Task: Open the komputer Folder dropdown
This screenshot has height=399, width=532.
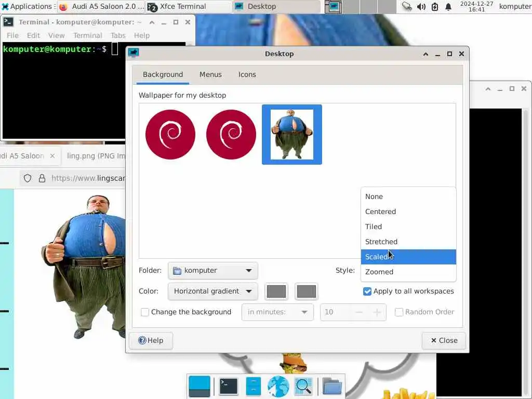Action: click(x=212, y=270)
